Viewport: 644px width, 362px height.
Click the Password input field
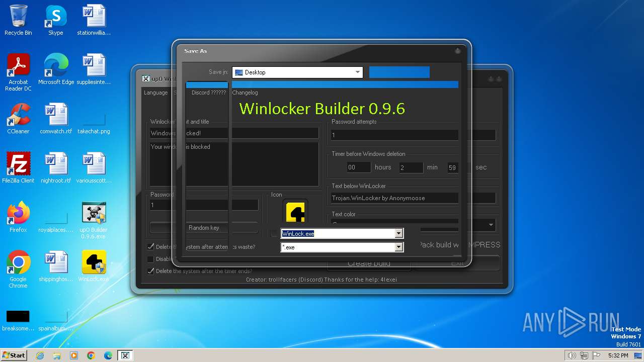204,205
